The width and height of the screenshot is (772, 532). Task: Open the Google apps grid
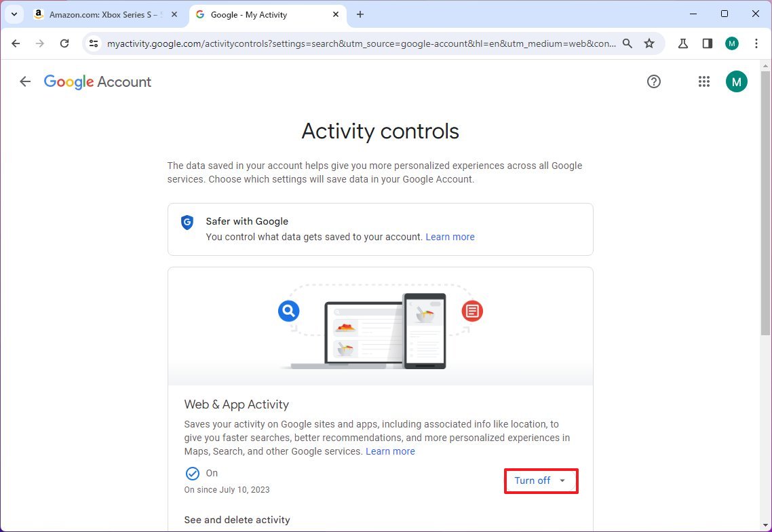pos(704,81)
